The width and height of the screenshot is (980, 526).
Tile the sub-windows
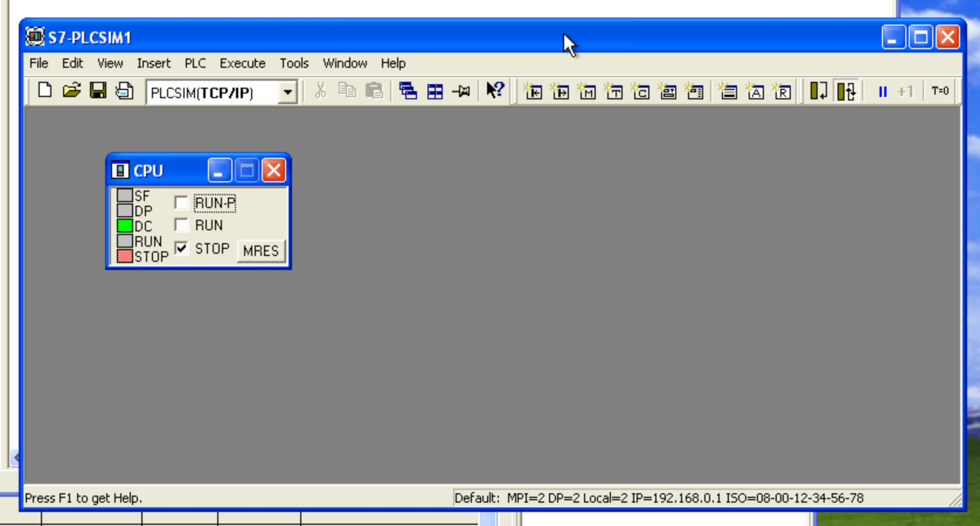pos(435,91)
